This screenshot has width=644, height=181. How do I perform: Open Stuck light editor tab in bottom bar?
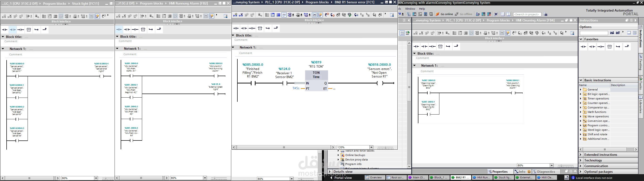click(x=504, y=177)
